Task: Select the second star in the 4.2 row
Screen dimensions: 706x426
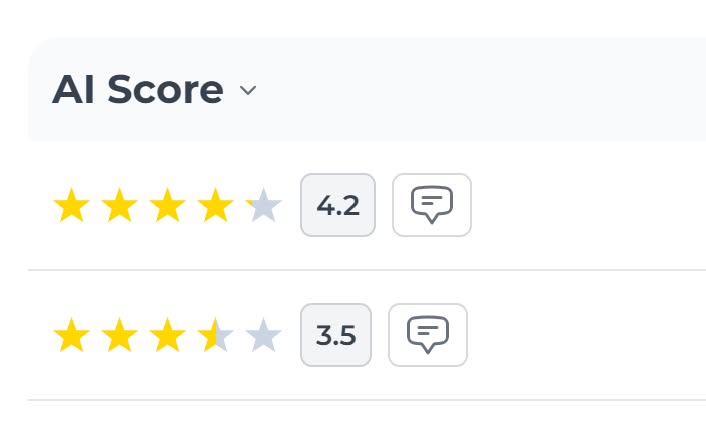Action: 119,206
